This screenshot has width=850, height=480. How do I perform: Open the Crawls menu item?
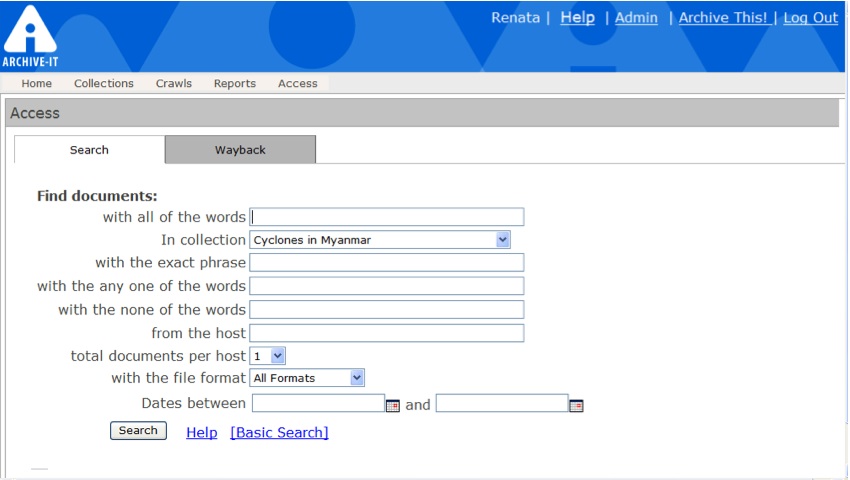(174, 84)
